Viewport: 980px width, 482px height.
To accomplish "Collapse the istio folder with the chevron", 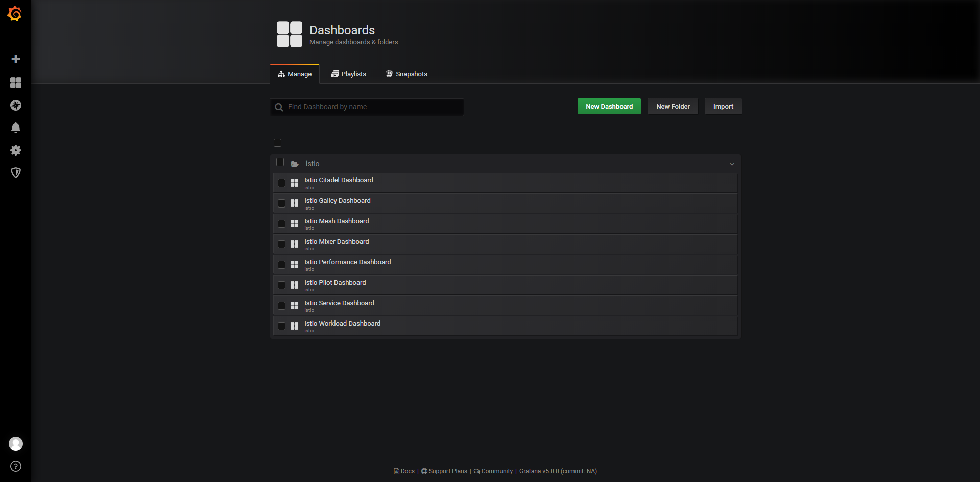I will [x=732, y=164].
